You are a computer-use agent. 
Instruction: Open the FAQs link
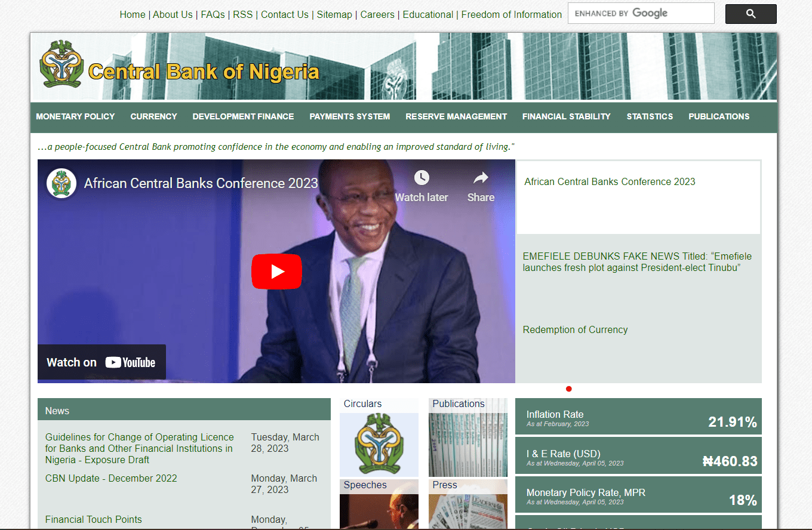point(213,14)
